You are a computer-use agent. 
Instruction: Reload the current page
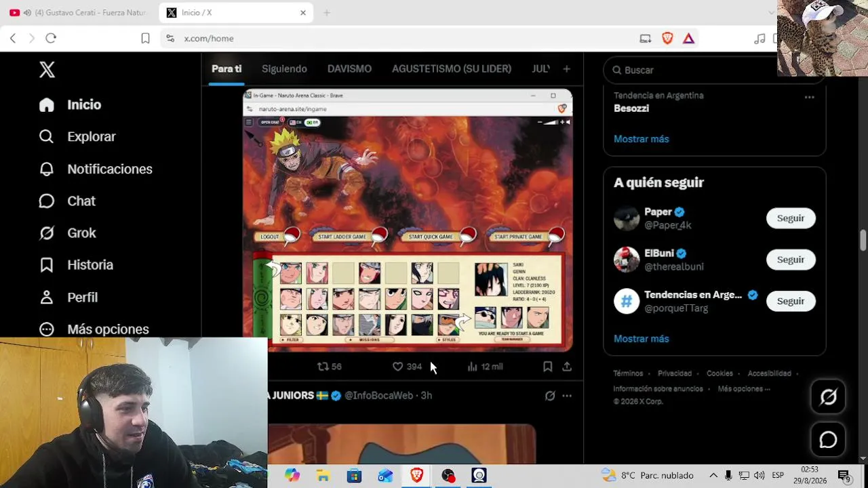click(51, 39)
